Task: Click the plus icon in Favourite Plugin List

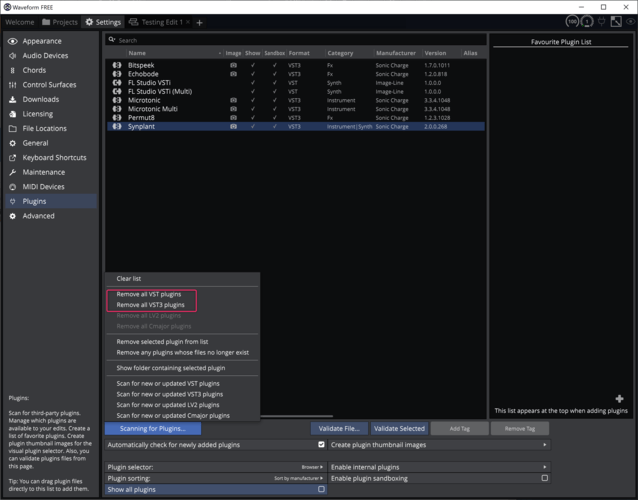Action: 619,399
